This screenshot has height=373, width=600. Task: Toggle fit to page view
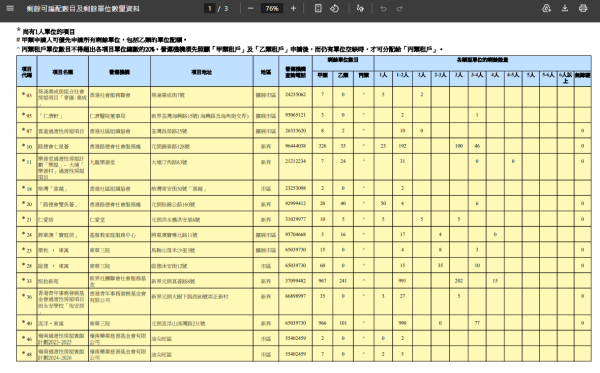tap(318, 8)
